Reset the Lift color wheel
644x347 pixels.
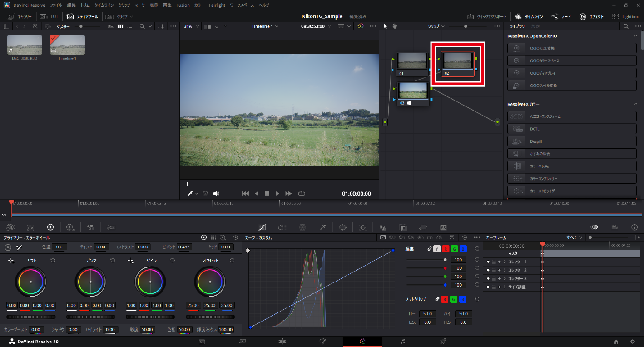[x=53, y=261]
